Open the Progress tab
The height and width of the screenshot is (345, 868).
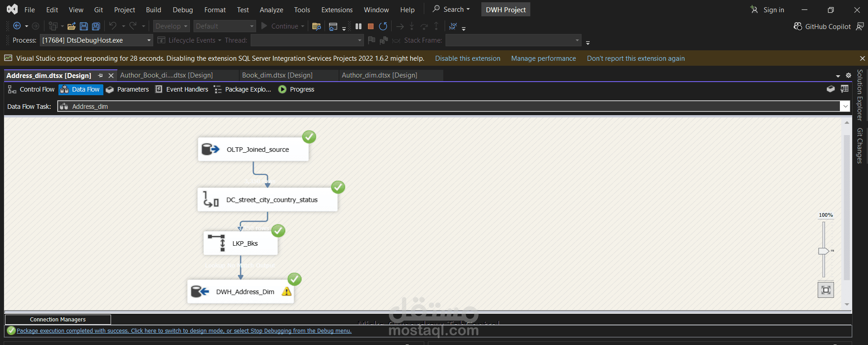(x=296, y=89)
